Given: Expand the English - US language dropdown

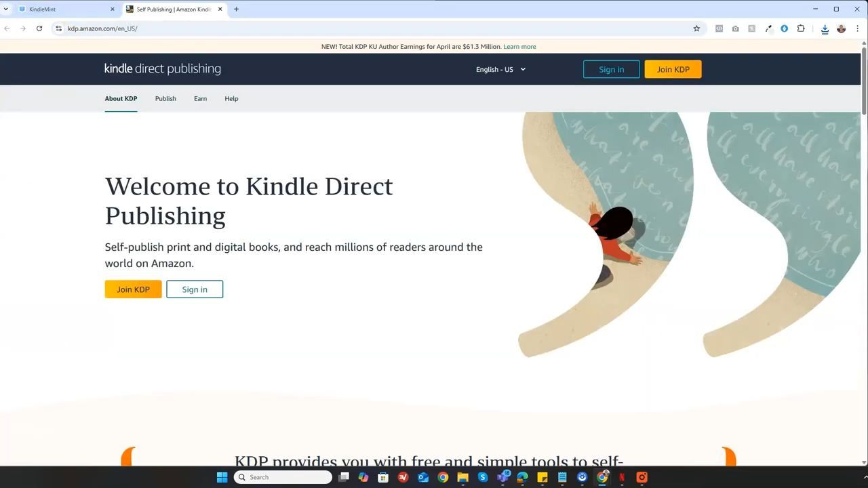Looking at the screenshot, I should coord(501,69).
